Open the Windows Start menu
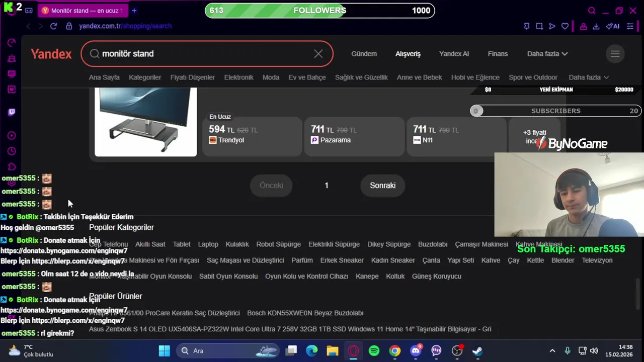644x362 pixels. (165, 350)
